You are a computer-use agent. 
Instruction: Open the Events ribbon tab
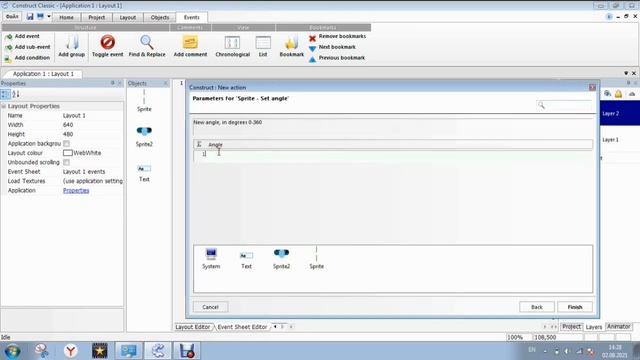coord(191,18)
